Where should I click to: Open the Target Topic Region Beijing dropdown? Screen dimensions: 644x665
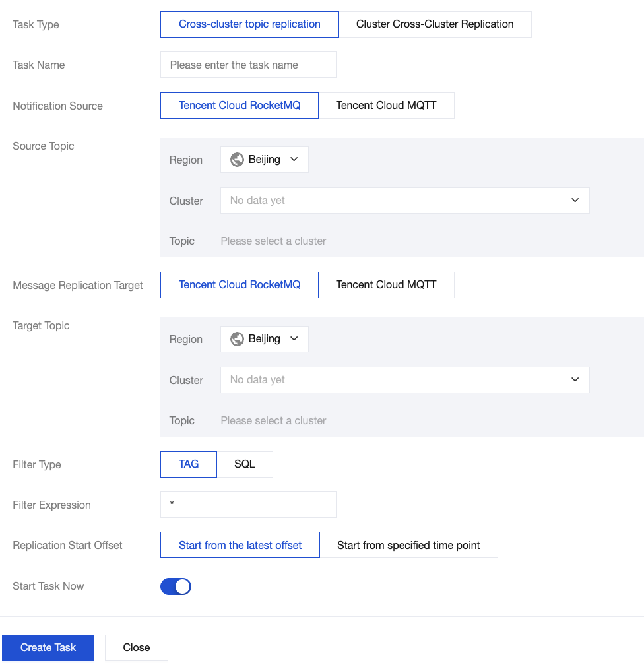pyautogui.click(x=265, y=339)
